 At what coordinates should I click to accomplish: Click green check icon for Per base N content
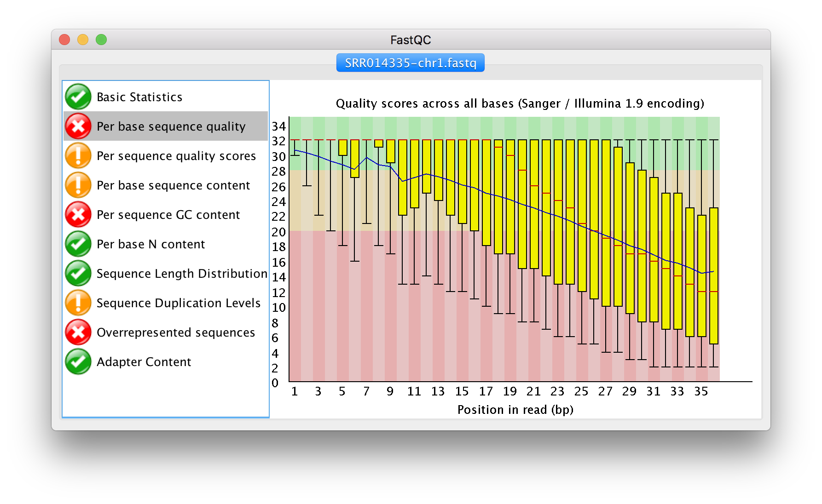tap(78, 244)
